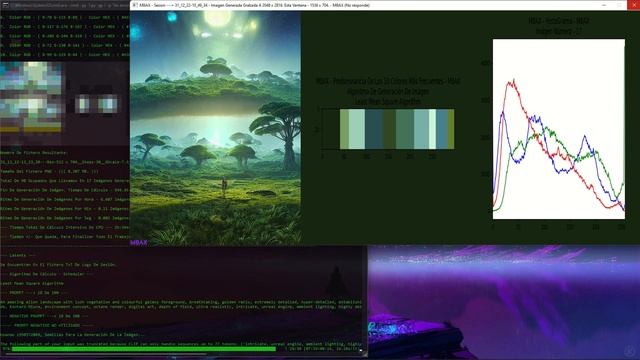Viewport: 640px width, 360px height.
Task: Click the 'Latents' header line in the terminal
Action: 19,256
